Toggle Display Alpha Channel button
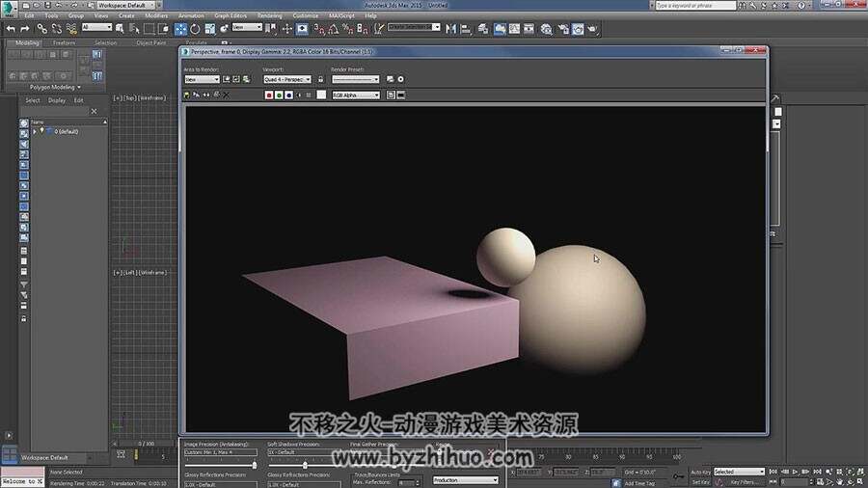This screenshot has width=868, height=488. tap(300, 95)
